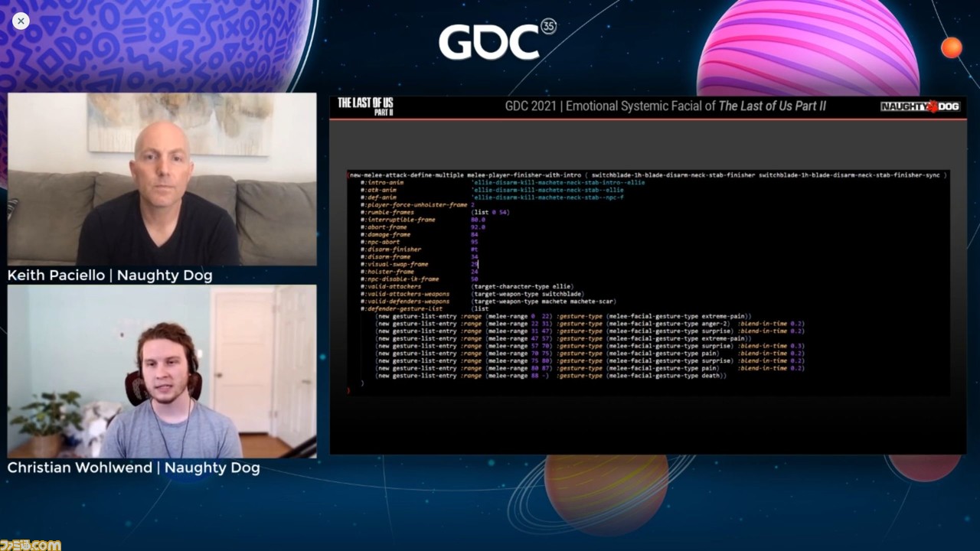Click the gesture entry with melee-range 22 31
The image size is (980, 551).
[590, 324]
